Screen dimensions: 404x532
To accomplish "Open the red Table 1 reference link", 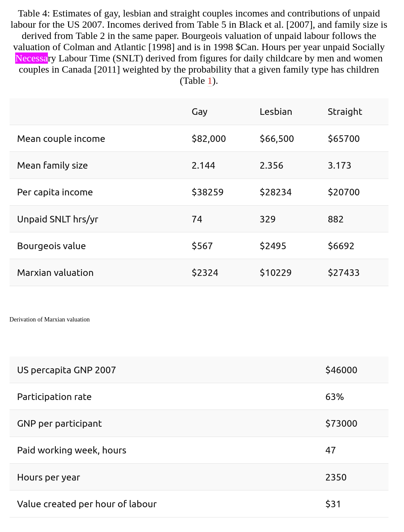I will (x=209, y=81).
